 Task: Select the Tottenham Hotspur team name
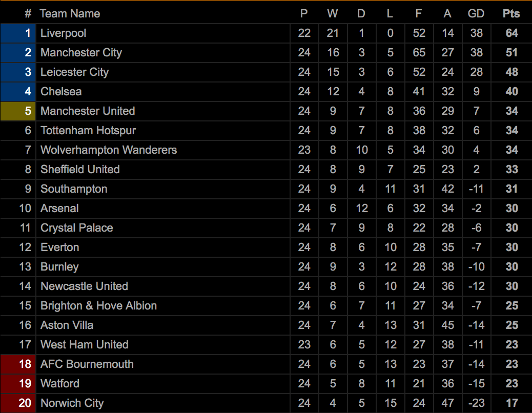[x=88, y=131]
